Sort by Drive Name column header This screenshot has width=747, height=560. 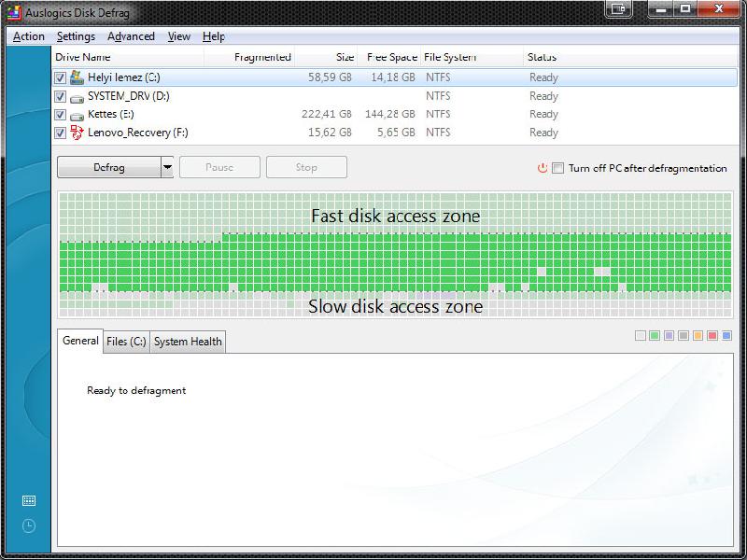pyautogui.click(x=128, y=57)
